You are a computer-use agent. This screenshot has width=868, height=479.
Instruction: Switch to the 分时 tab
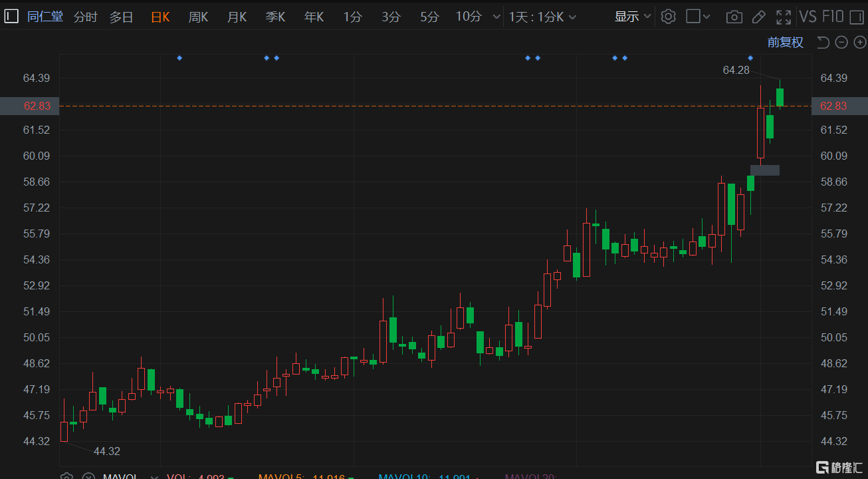(x=85, y=17)
